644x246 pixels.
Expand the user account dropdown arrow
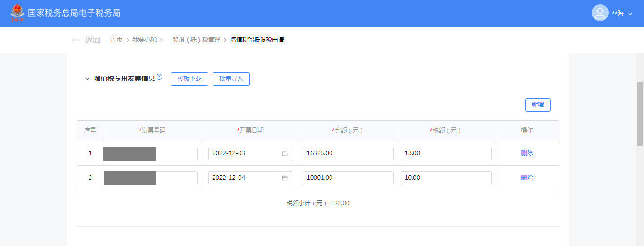(x=630, y=14)
